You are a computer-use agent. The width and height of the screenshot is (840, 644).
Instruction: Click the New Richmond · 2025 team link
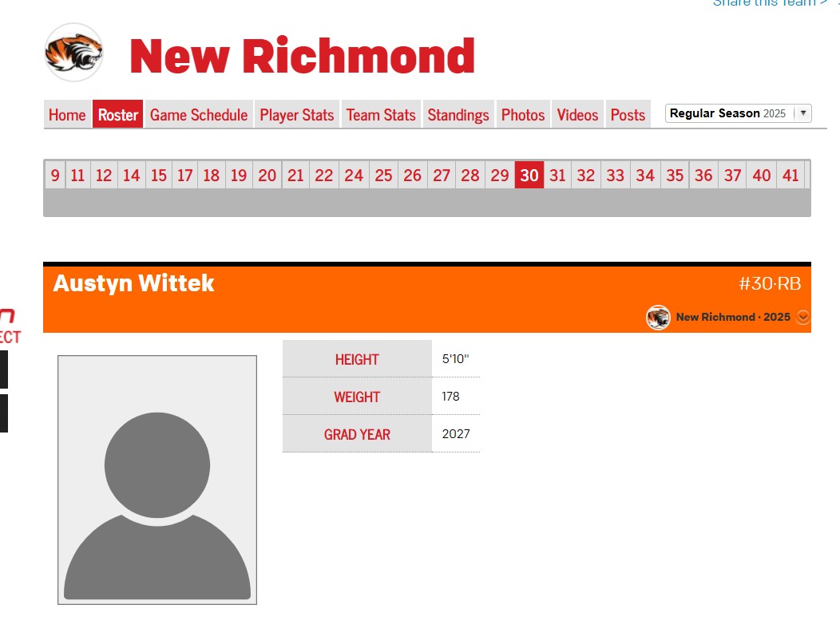[732, 317]
